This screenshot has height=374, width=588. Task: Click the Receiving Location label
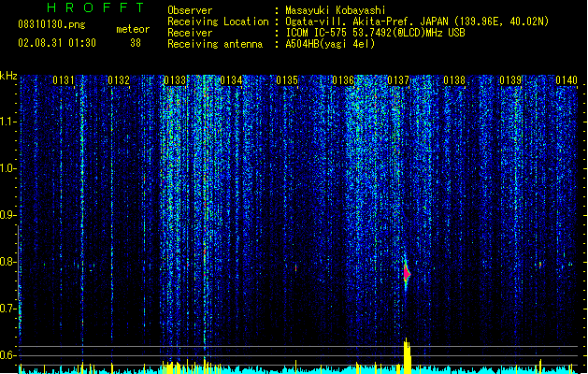coord(218,22)
